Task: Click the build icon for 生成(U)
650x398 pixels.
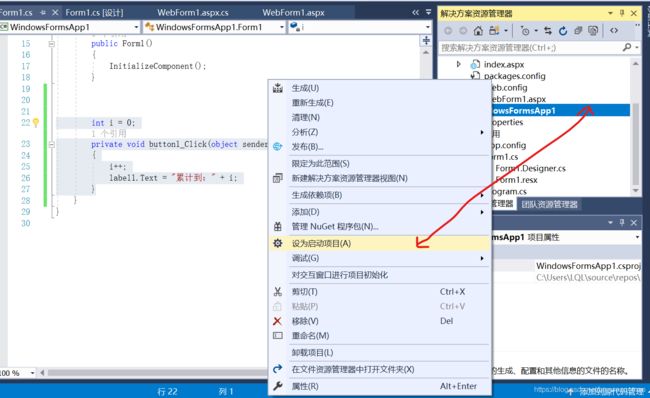Action: 277,88
